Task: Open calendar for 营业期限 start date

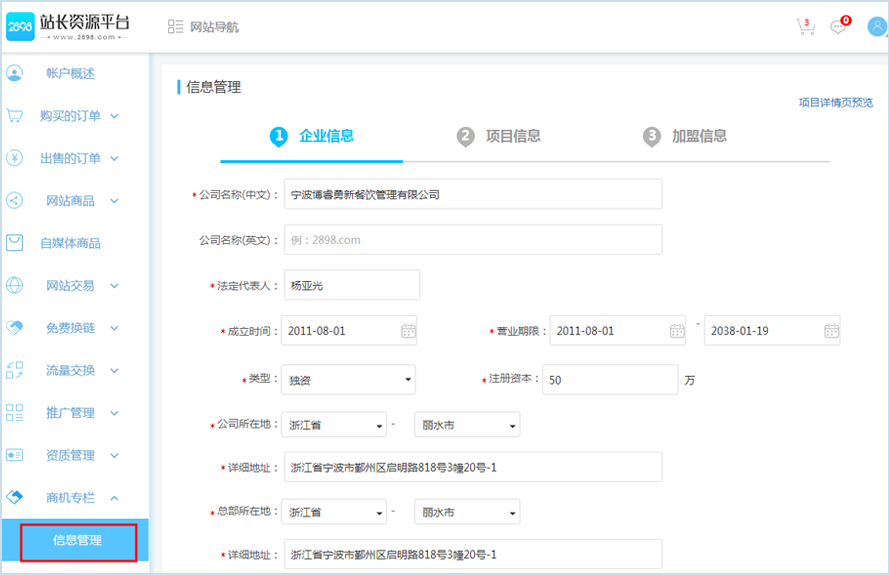Action: (x=677, y=331)
